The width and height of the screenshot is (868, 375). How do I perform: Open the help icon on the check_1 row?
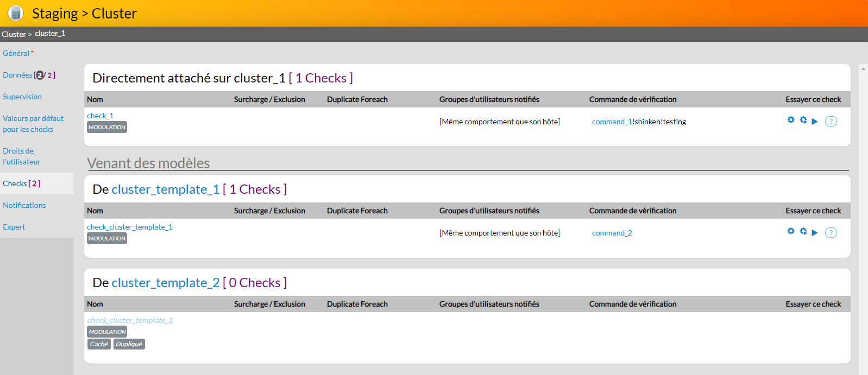pos(831,122)
